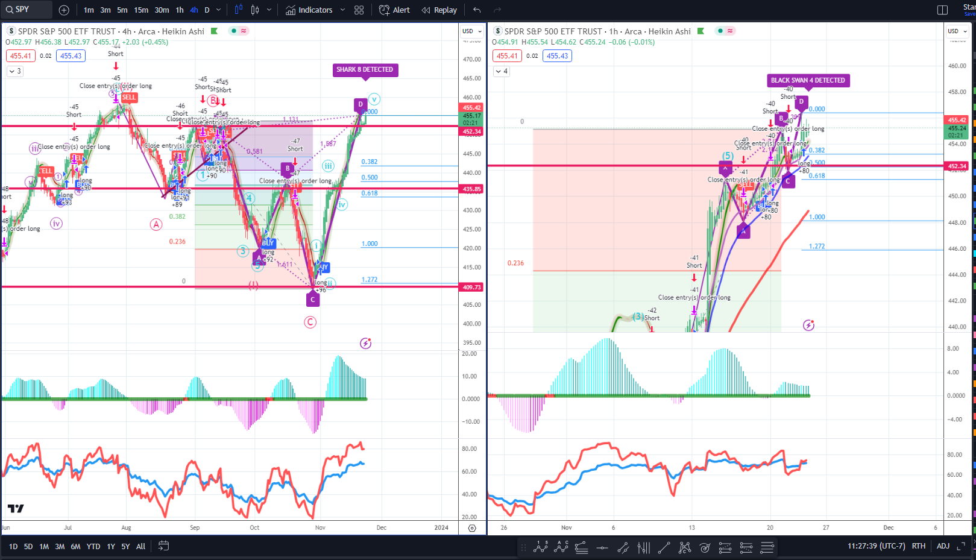Viewport: 976px width, 560px height.
Task: Select the vertical bars pattern tool
Action: pyautogui.click(x=644, y=547)
